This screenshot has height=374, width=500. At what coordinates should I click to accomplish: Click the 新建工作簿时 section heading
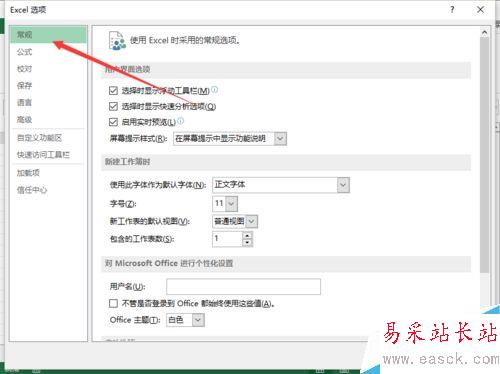127,162
